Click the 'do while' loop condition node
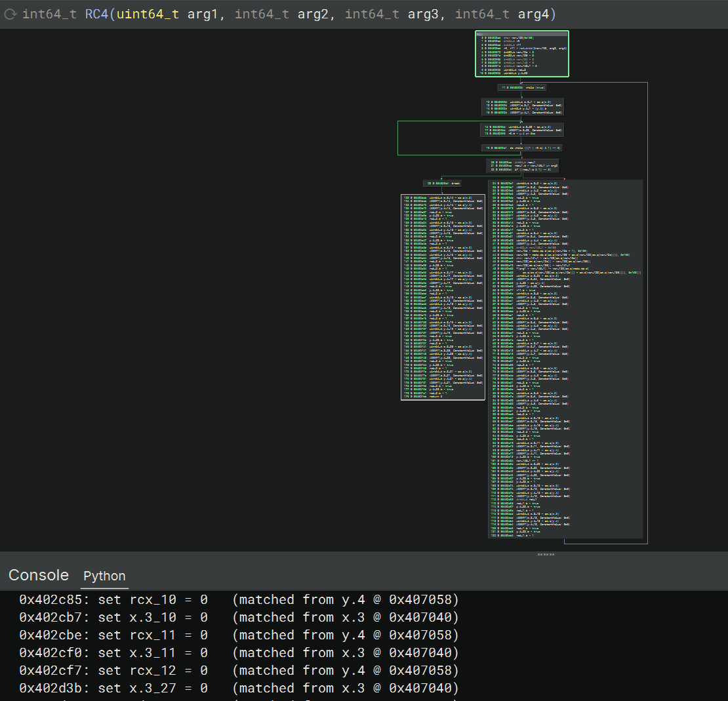 521,148
